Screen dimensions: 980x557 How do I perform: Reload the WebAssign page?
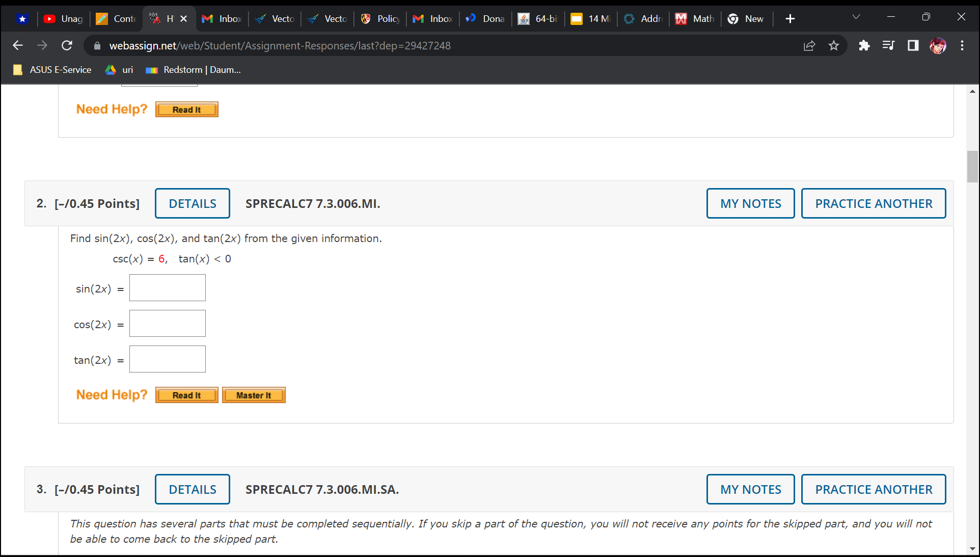[x=67, y=46]
